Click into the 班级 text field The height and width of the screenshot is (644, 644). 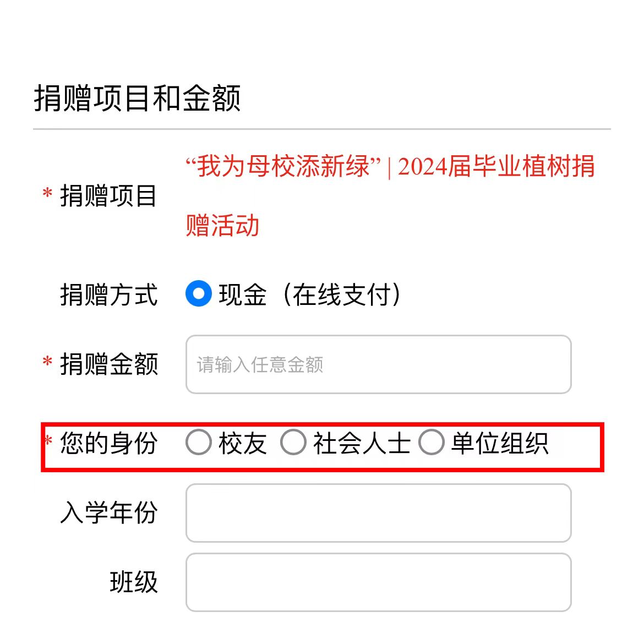378,582
